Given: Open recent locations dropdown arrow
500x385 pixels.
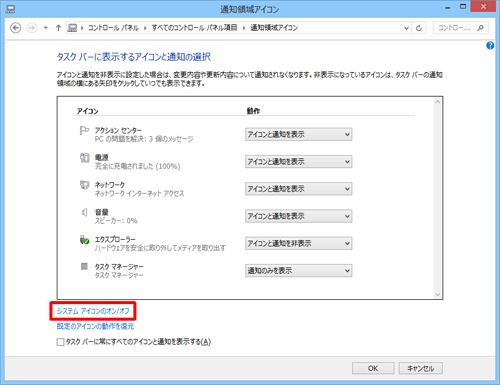Looking at the screenshot, I should (46, 28).
